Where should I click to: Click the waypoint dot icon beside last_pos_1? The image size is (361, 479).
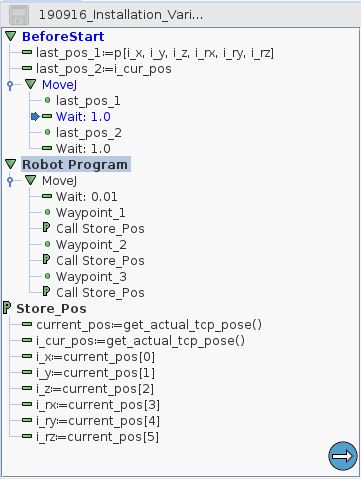click(47, 100)
